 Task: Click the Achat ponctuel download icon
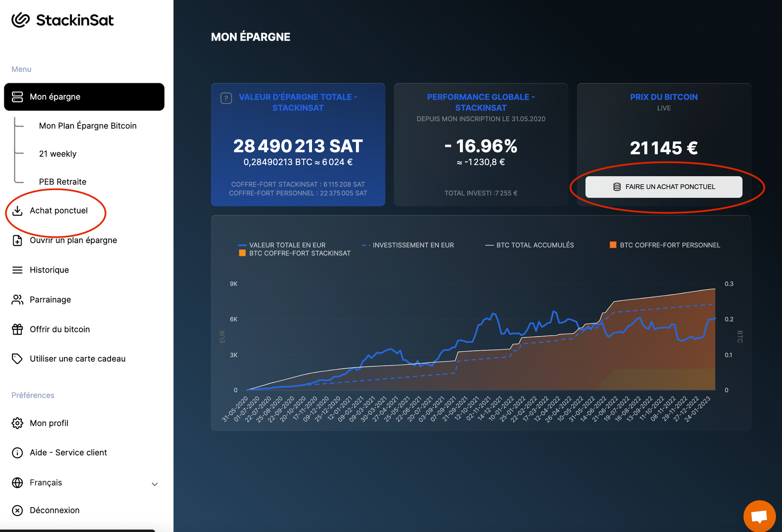coord(17,211)
